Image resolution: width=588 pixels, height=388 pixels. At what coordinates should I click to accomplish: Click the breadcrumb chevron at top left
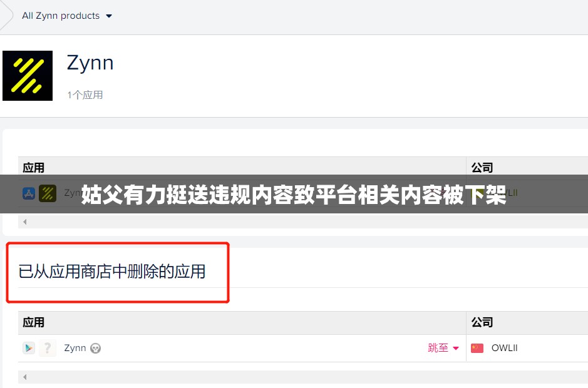(x=7, y=16)
